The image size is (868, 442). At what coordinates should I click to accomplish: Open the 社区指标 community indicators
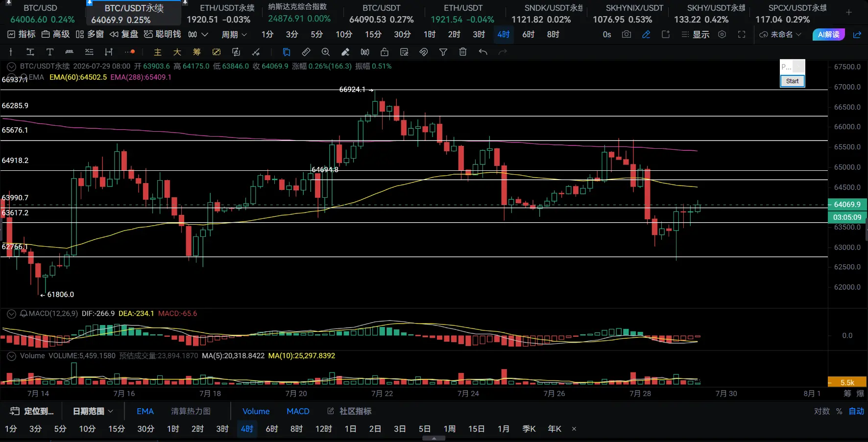(349, 411)
